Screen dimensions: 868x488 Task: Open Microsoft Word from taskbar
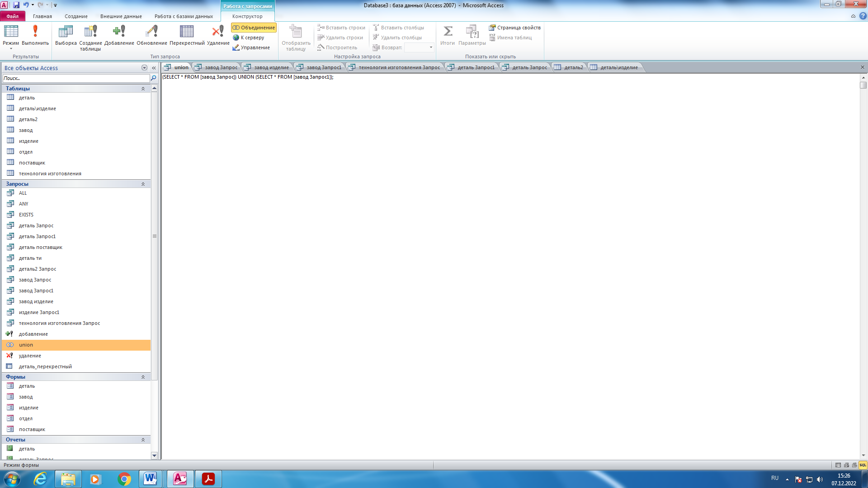(151, 479)
